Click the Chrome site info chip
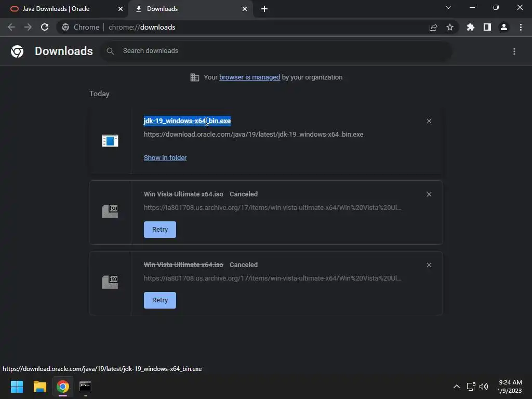This screenshot has height=399, width=532. click(81, 27)
